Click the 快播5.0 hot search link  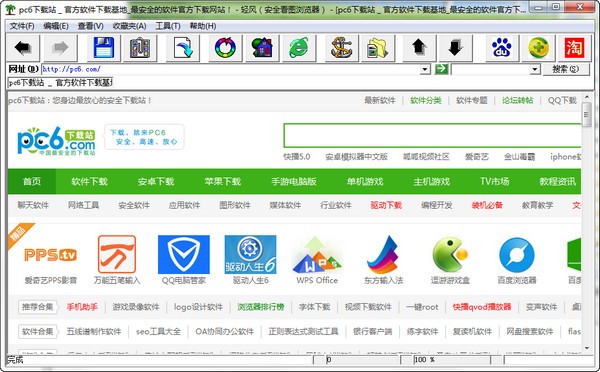click(x=297, y=157)
